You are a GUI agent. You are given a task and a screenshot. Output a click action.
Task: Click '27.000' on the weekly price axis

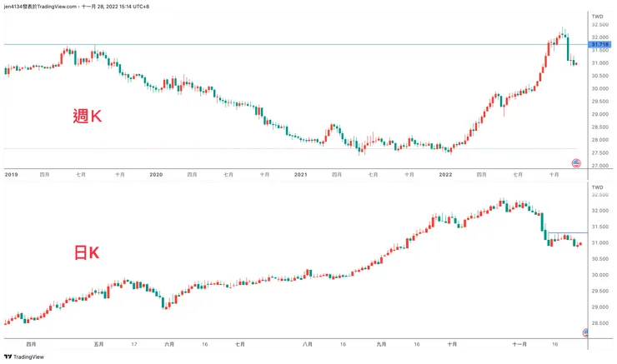pyautogui.click(x=600, y=166)
